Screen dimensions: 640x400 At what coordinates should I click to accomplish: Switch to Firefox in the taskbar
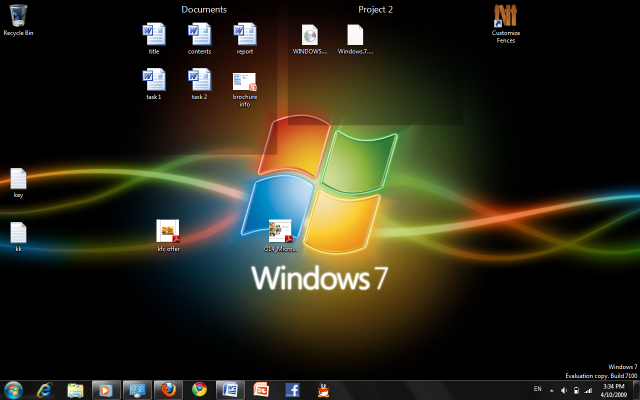168,390
